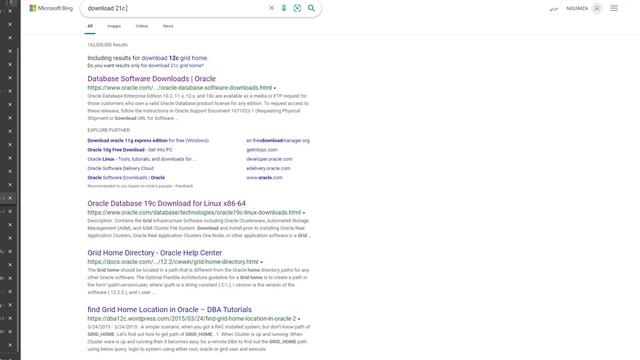The height and width of the screenshot is (360, 640).
Task: Click the '162,000,000 Results' count
Action: [107, 45]
